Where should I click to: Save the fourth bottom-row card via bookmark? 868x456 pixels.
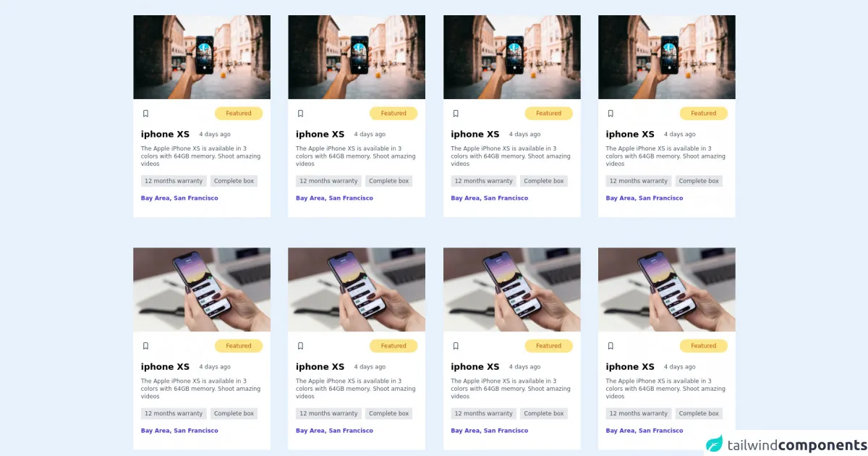click(x=610, y=346)
